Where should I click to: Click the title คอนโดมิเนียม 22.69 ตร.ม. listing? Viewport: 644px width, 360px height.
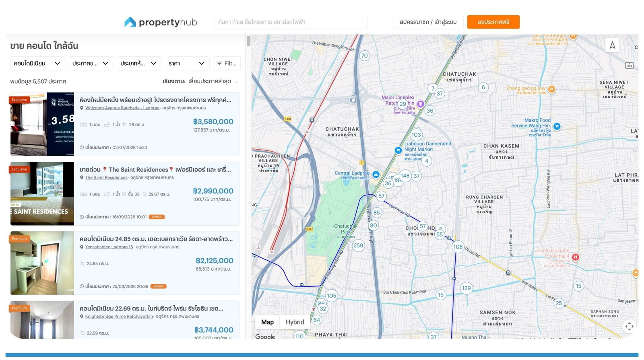151,309
